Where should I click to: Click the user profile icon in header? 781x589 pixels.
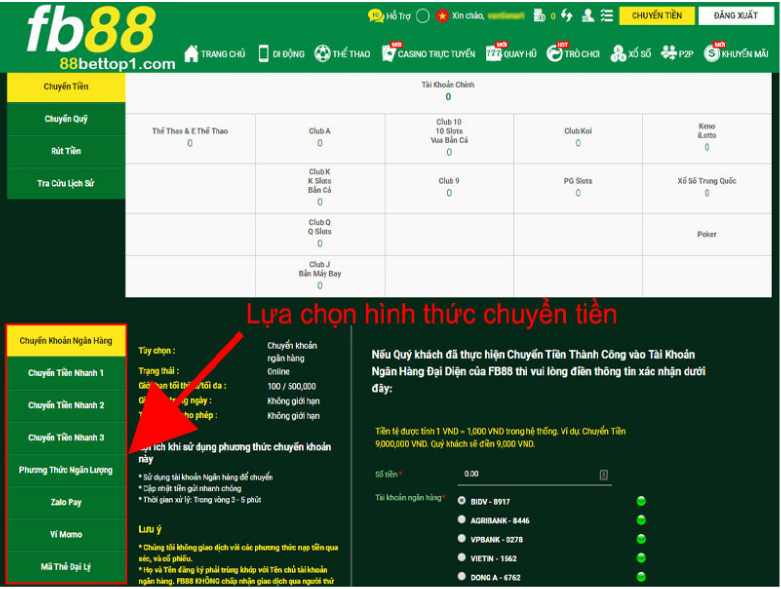[587, 16]
